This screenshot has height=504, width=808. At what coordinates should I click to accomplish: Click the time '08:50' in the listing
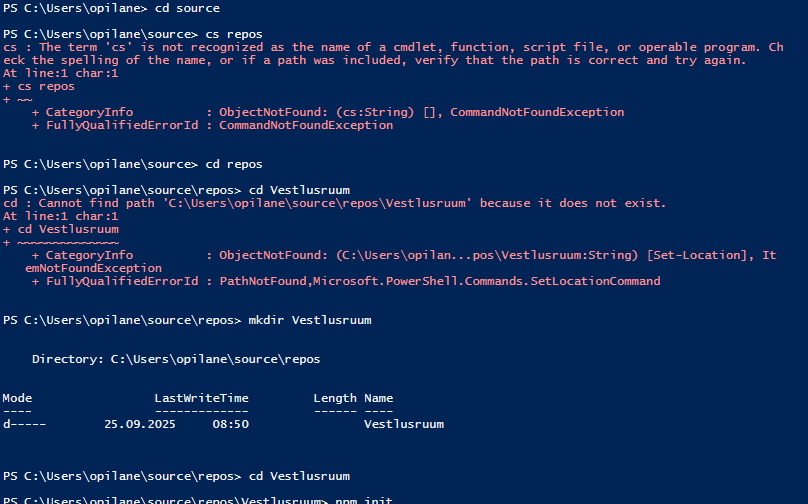pyautogui.click(x=230, y=424)
